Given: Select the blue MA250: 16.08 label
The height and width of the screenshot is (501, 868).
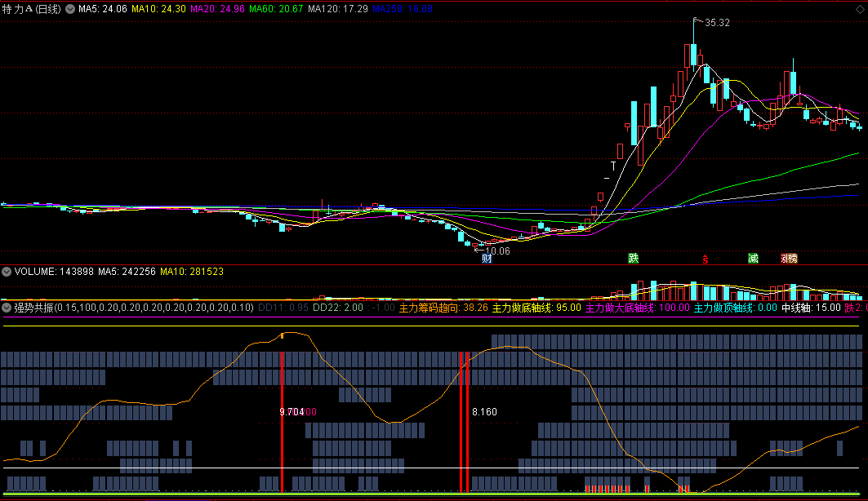Looking at the screenshot, I should [403, 9].
